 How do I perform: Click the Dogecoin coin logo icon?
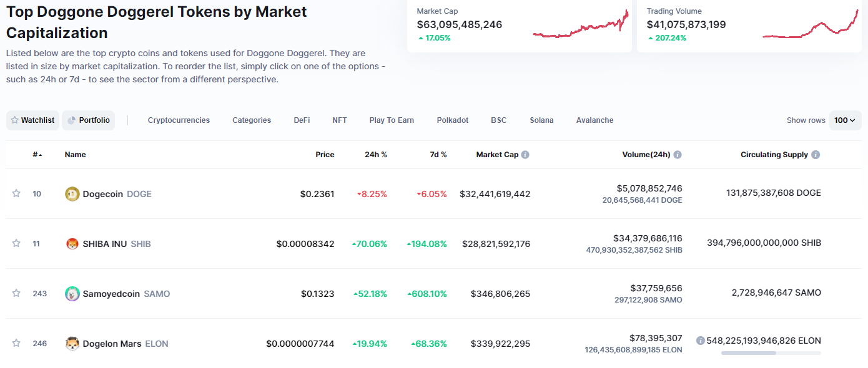(72, 194)
